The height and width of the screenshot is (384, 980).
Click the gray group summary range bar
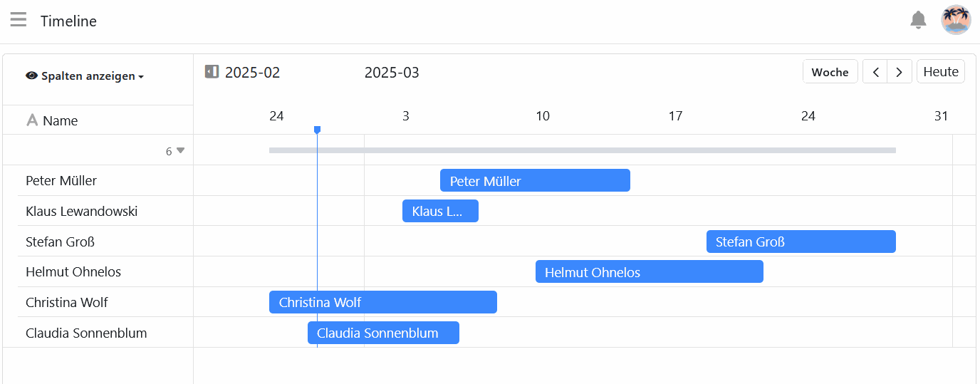582,150
